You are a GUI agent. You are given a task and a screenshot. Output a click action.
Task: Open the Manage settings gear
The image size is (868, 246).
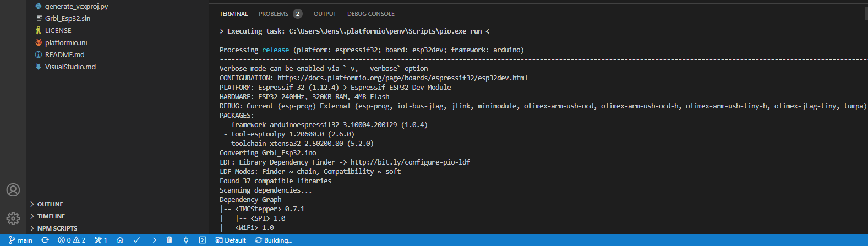(x=13, y=218)
